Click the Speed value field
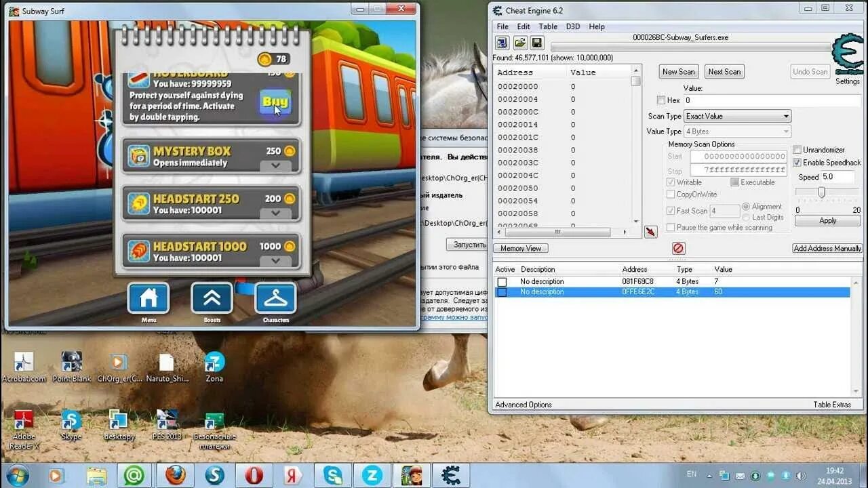This screenshot has height=488, width=868. click(x=837, y=177)
